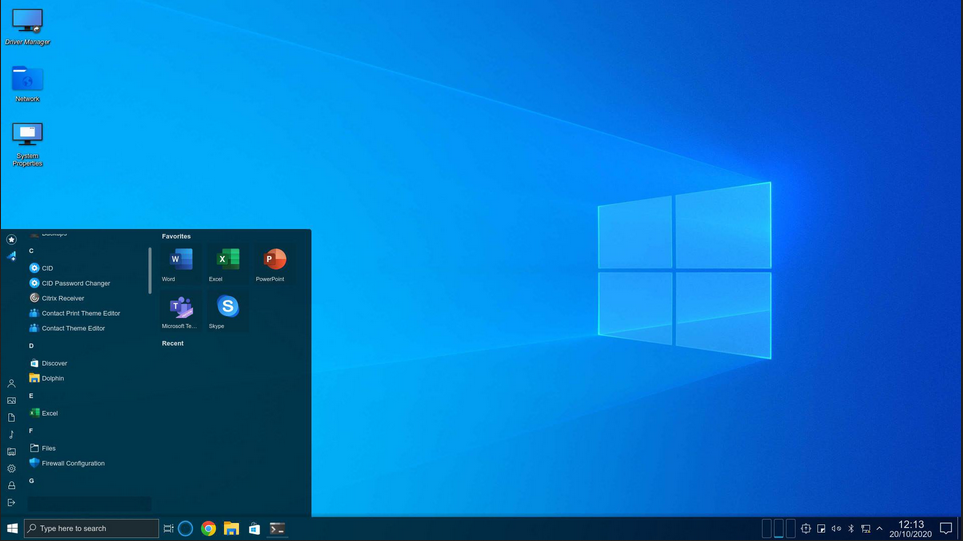Open the notifications action center icon

click(x=946, y=528)
